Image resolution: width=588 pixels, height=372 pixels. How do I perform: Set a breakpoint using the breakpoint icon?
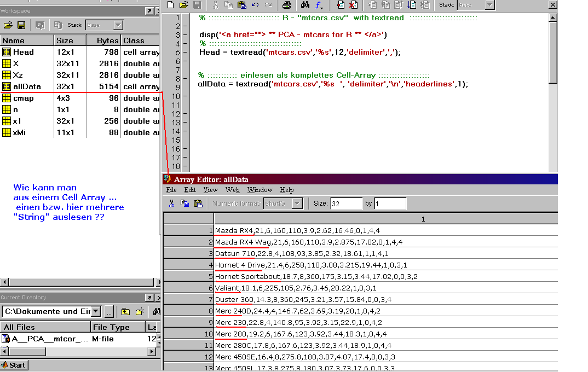pos(341,5)
